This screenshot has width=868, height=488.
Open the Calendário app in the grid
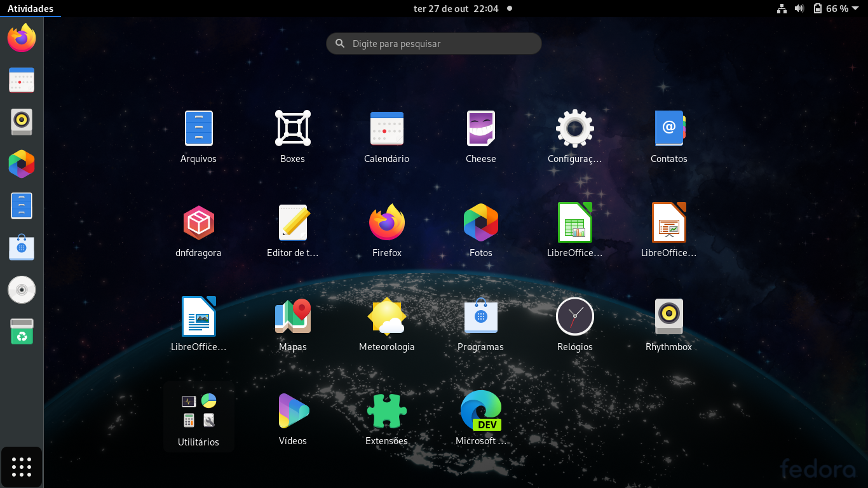[386, 128]
